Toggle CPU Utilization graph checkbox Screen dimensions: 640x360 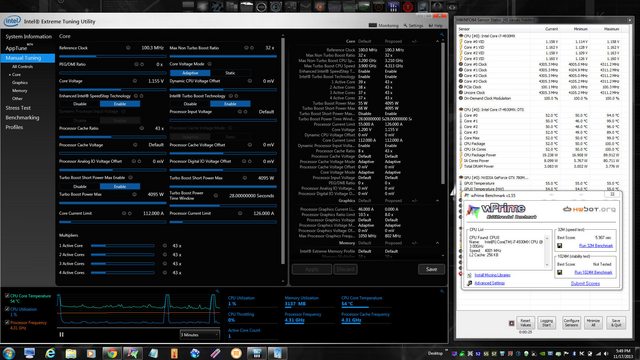click(x=7, y=309)
